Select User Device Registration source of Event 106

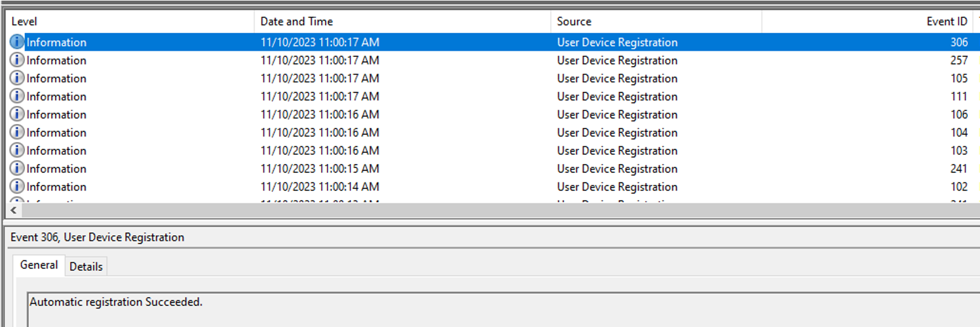coord(617,115)
